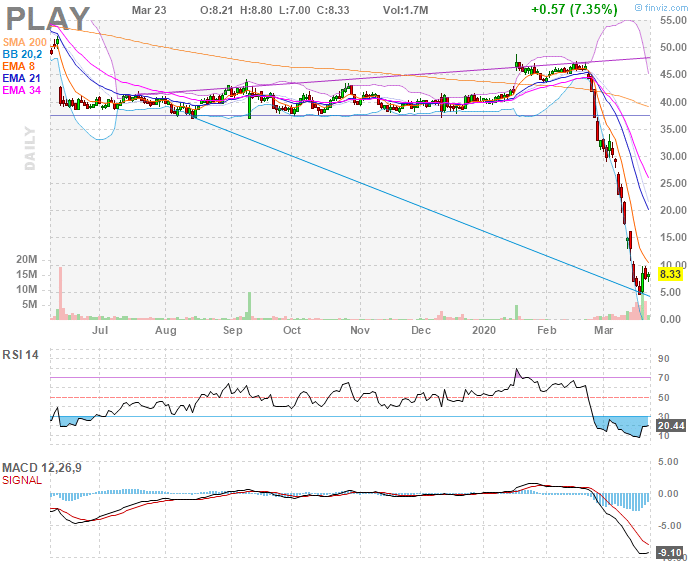
Task: Click the PLAY ticker symbol title
Action: click(x=48, y=19)
